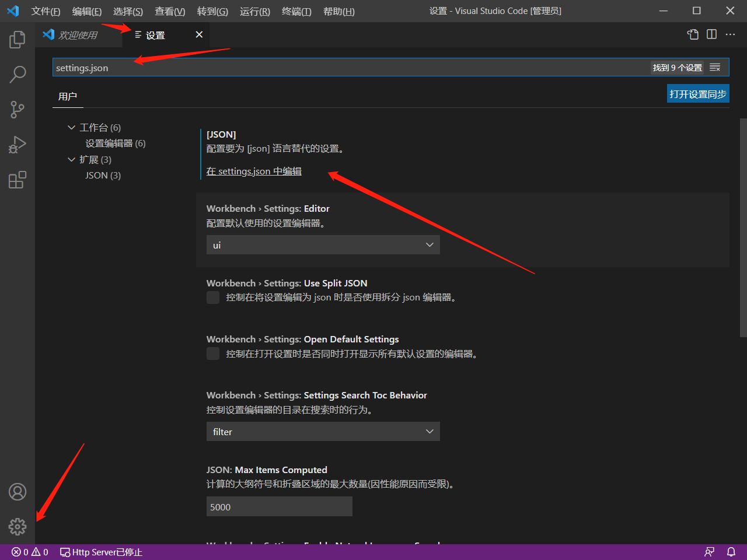
Task: Open the More Actions ellipsis menu
Action: [730, 34]
